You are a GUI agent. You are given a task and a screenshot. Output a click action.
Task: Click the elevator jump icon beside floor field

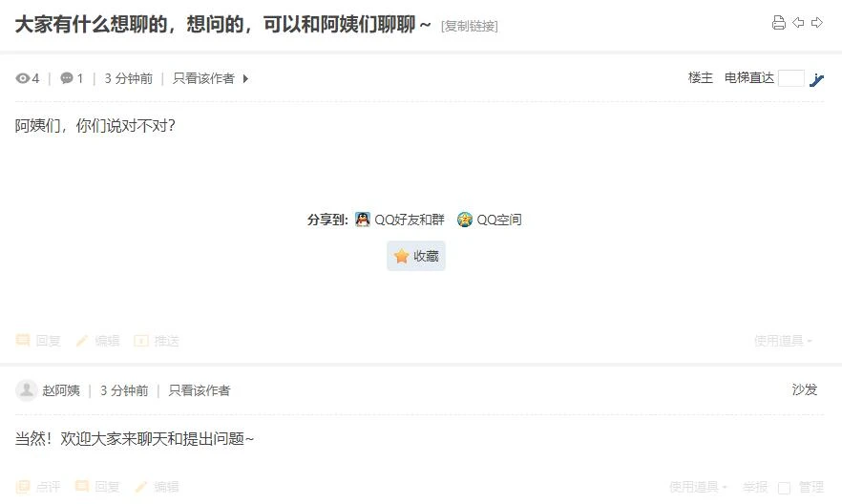(x=817, y=79)
